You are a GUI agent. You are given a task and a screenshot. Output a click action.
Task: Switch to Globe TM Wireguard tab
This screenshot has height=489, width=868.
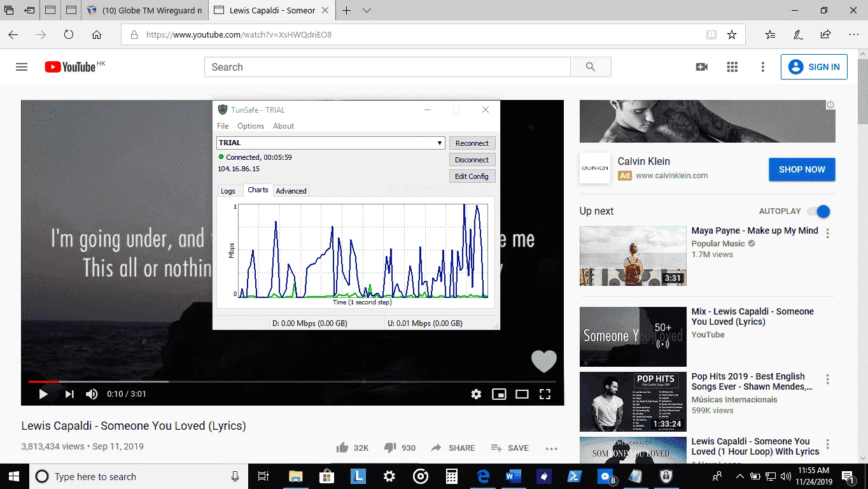click(x=144, y=11)
